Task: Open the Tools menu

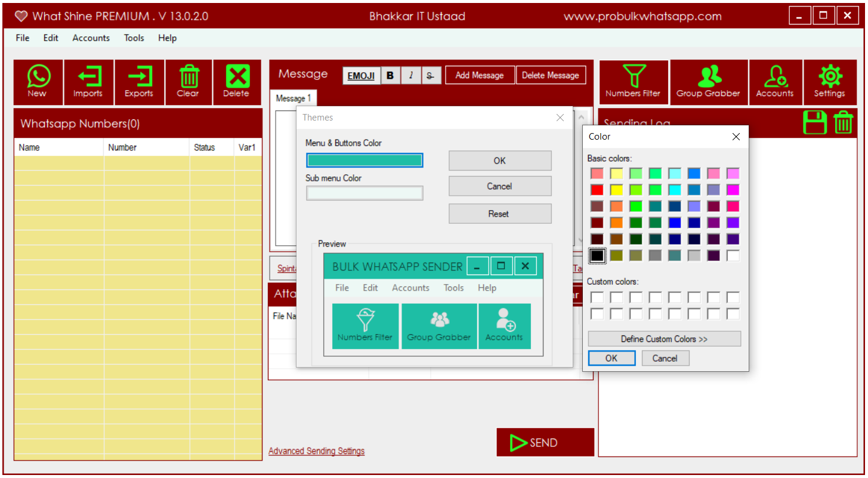Action: [x=134, y=38]
